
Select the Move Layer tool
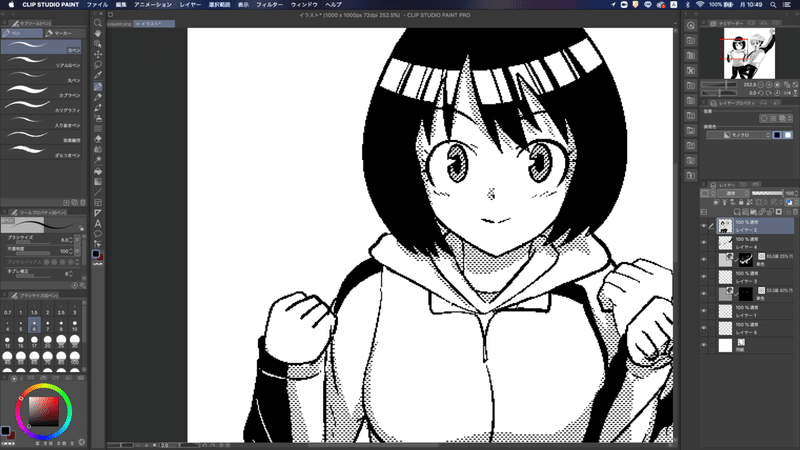tap(97, 54)
